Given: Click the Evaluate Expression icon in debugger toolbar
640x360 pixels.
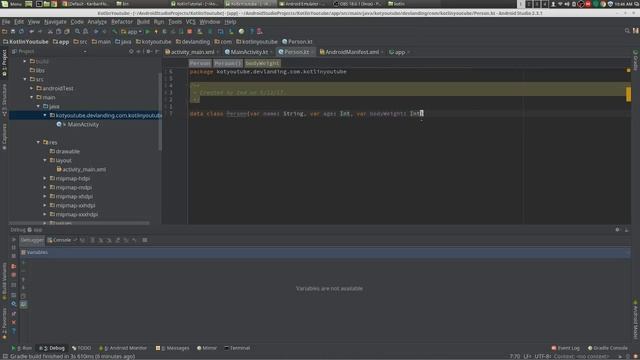Looking at the screenshot, I should click(144, 240).
